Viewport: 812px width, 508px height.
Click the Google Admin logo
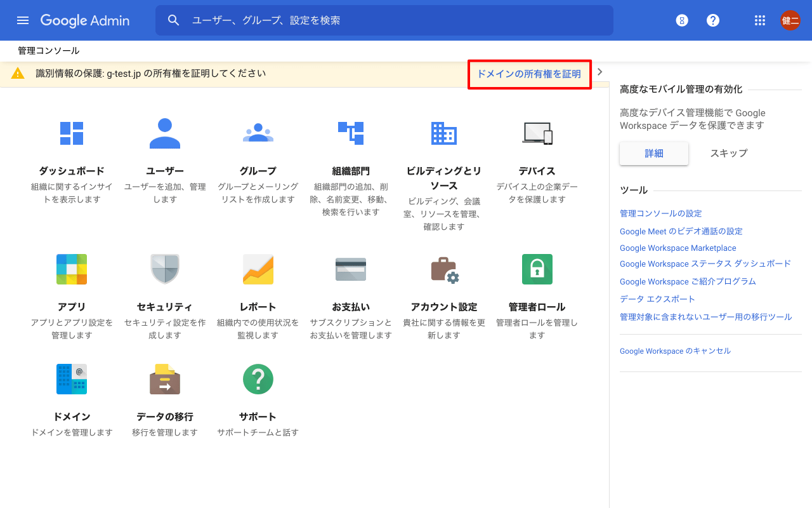click(85, 20)
